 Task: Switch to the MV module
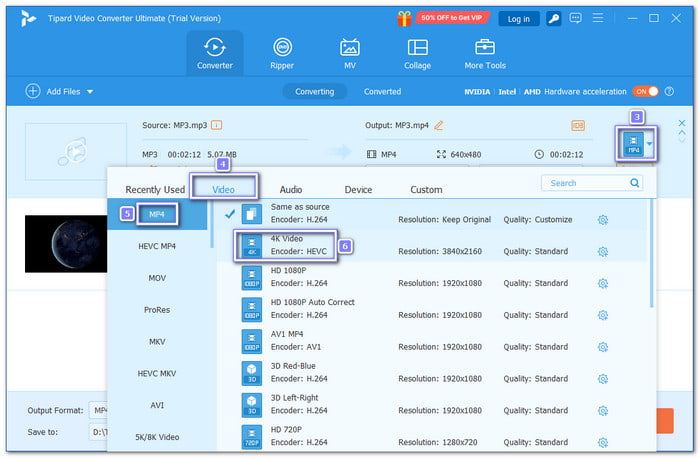(x=350, y=53)
